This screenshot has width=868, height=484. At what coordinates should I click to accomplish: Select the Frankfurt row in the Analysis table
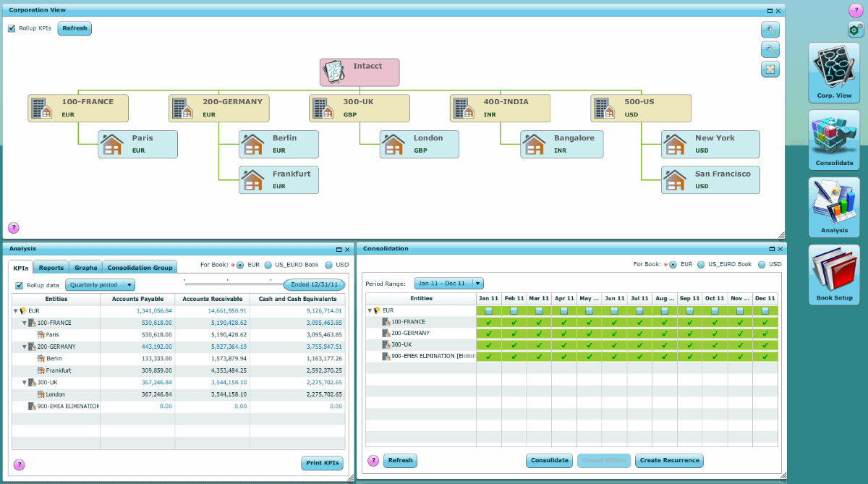[179, 370]
